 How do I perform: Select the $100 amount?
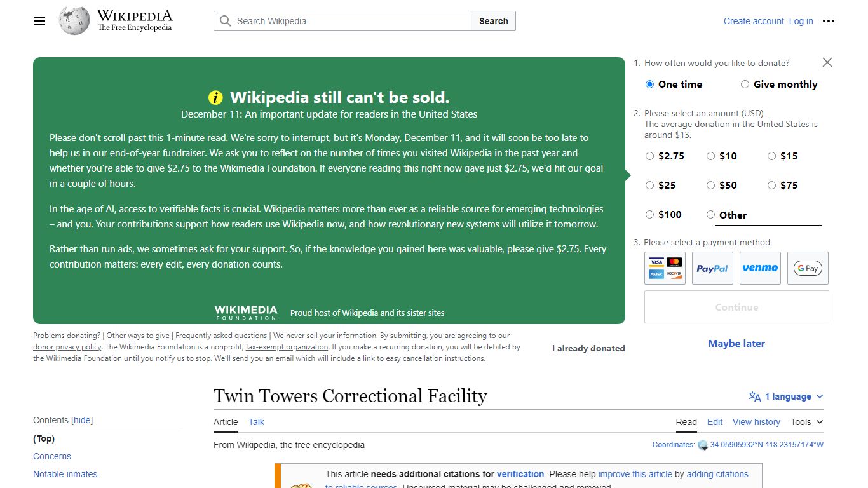coord(649,215)
